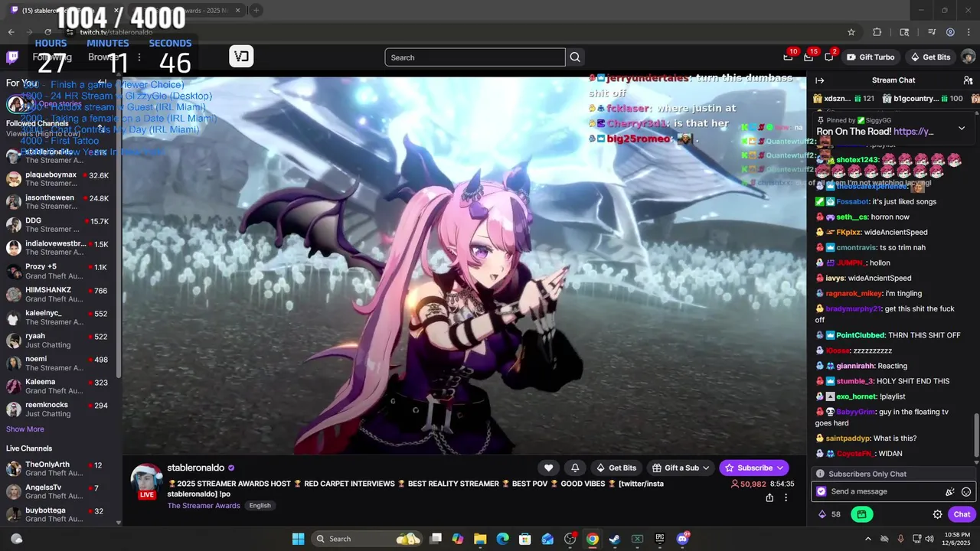Click the share stream icon
This screenshot has height=551, width=980.
click(769, 497)
